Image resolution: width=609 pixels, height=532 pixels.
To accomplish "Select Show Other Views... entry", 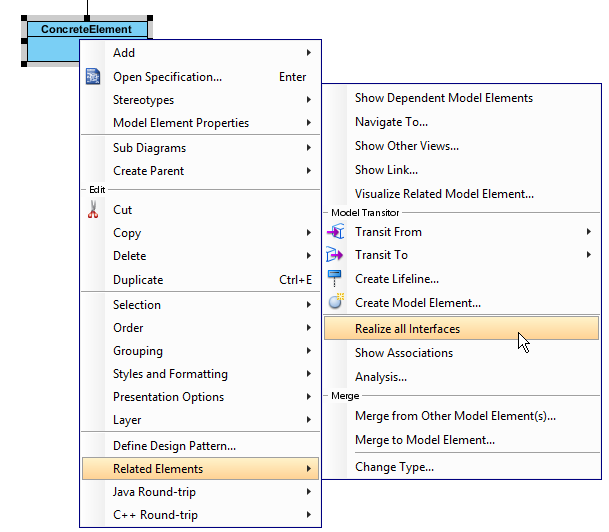I will pyautogui.click(x=461, y=146).
